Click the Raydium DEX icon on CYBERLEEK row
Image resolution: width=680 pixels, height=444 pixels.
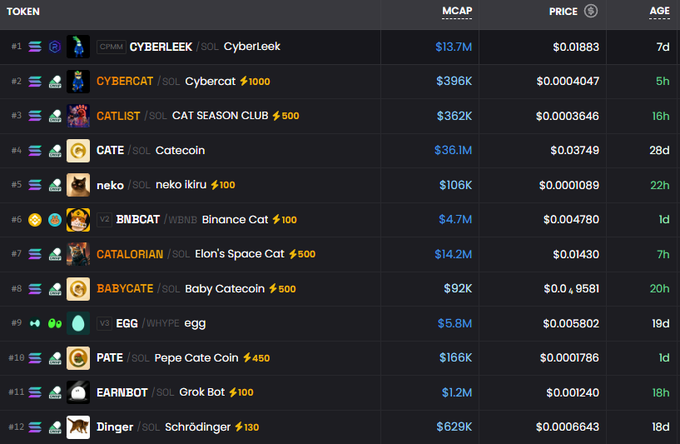pos(55,46)
